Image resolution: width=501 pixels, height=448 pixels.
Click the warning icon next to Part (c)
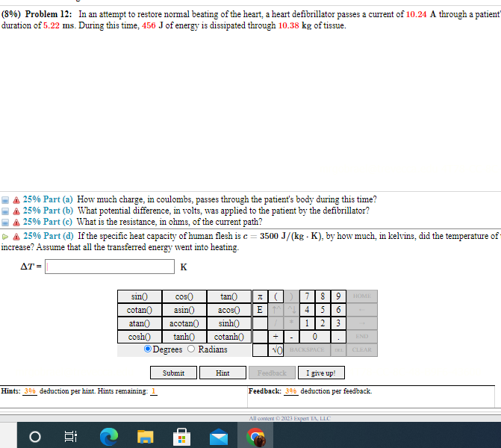(x=16, y=223)
